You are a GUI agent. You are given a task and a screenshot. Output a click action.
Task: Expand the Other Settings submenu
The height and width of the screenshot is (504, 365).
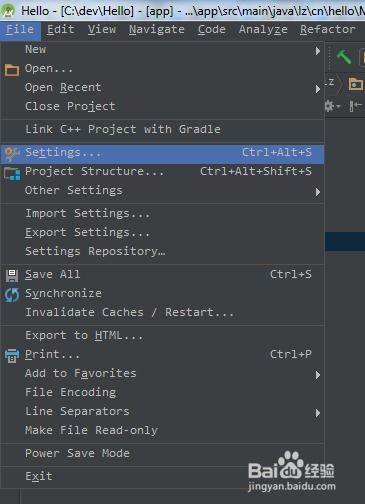pos(318,192)
